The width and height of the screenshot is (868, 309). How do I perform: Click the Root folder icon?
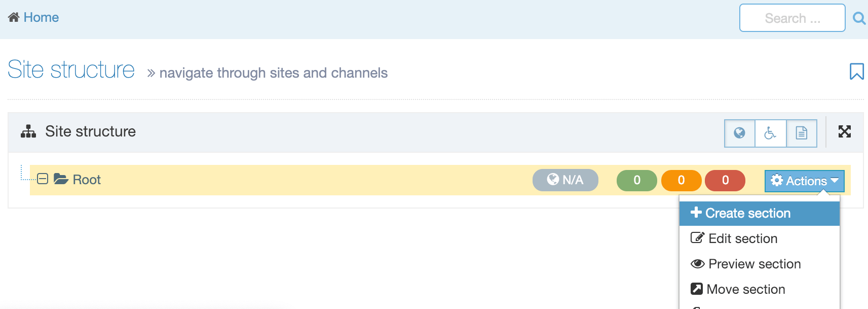coord(61,179)
